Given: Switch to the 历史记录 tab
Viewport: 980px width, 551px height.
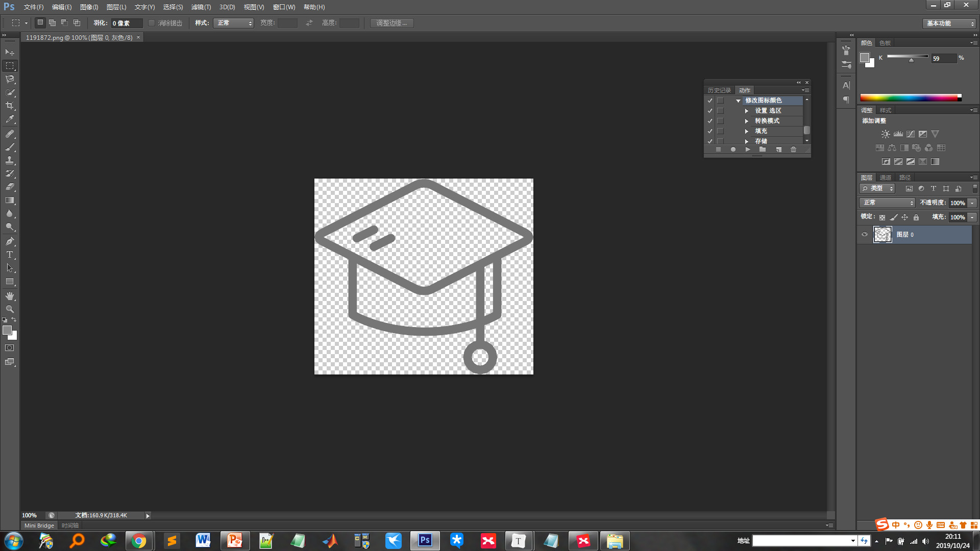Looking at the screenshot, I should tap(719, 90).
